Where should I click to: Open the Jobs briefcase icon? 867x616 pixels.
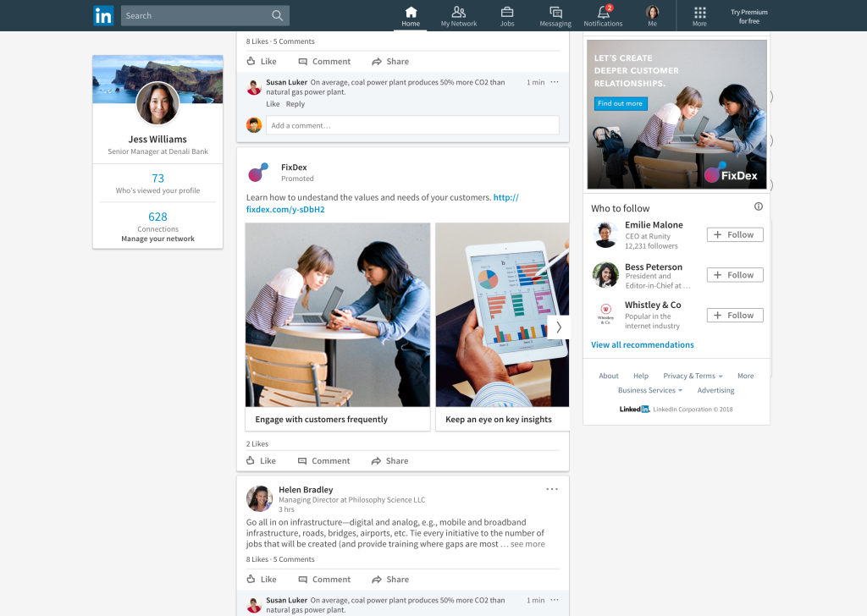click(x=507, y=12)
